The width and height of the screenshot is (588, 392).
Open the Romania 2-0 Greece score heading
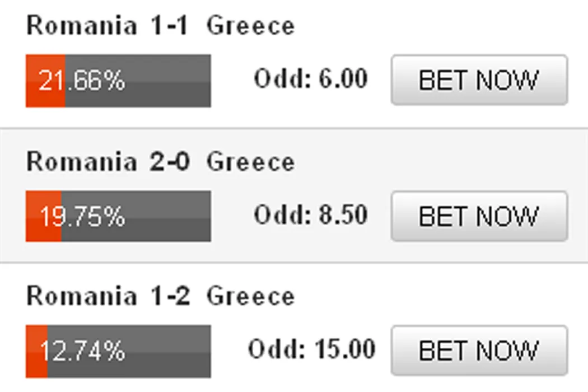click(160, 162)
